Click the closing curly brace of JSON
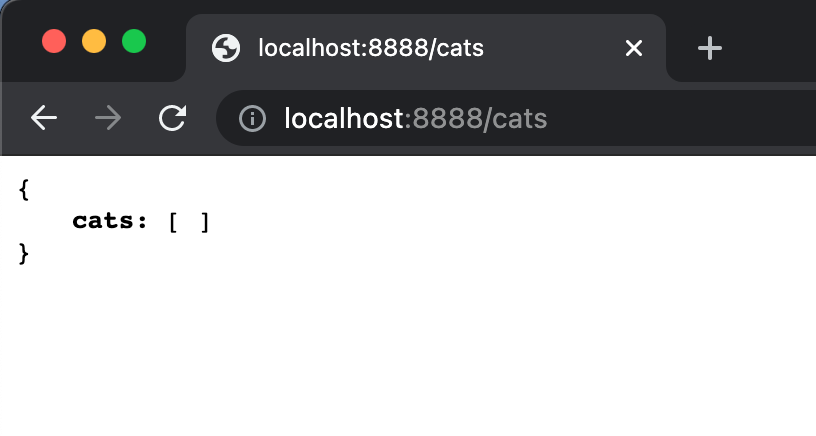 pyautogui.click(x=23, y=254)
